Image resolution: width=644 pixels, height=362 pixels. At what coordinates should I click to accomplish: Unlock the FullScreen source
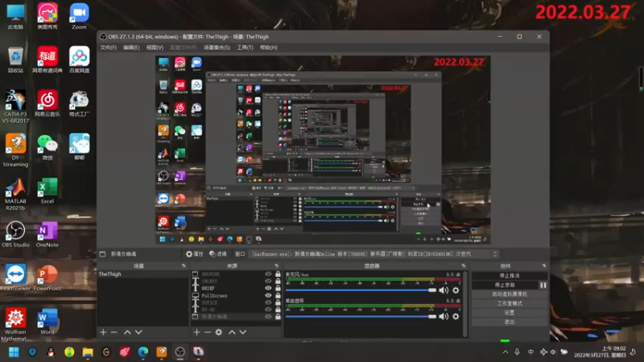[x=278, y=295]
